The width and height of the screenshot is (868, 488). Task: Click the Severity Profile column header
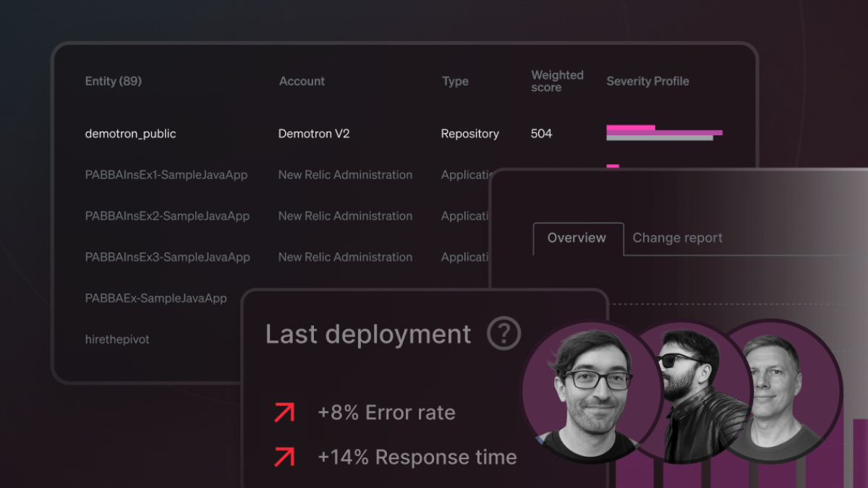pyautogui.click(x=647, y=81)
